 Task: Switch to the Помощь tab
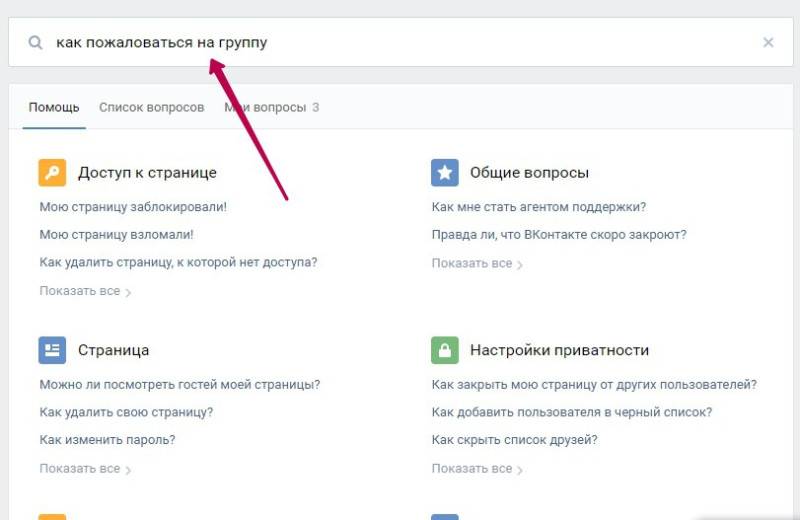54,107
